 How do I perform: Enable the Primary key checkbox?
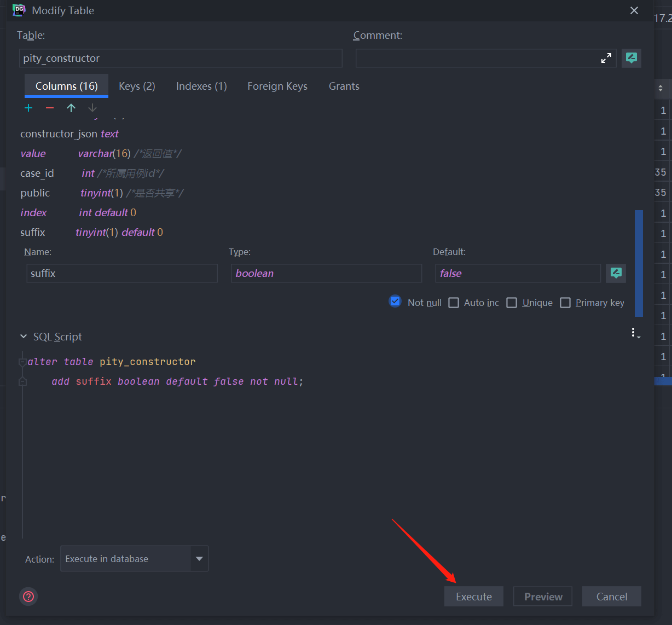[x=565, y=303]
